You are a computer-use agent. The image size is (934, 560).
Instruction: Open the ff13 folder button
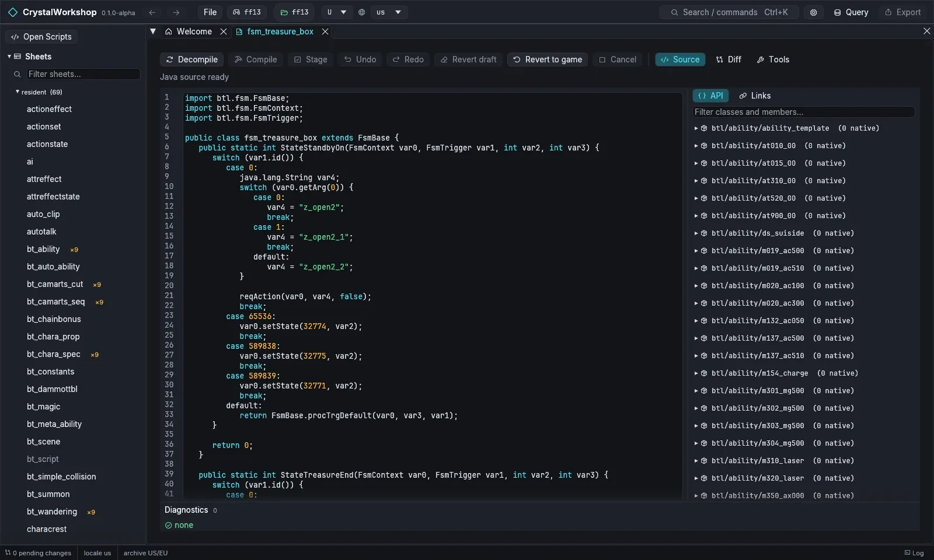tap(294, 12)
